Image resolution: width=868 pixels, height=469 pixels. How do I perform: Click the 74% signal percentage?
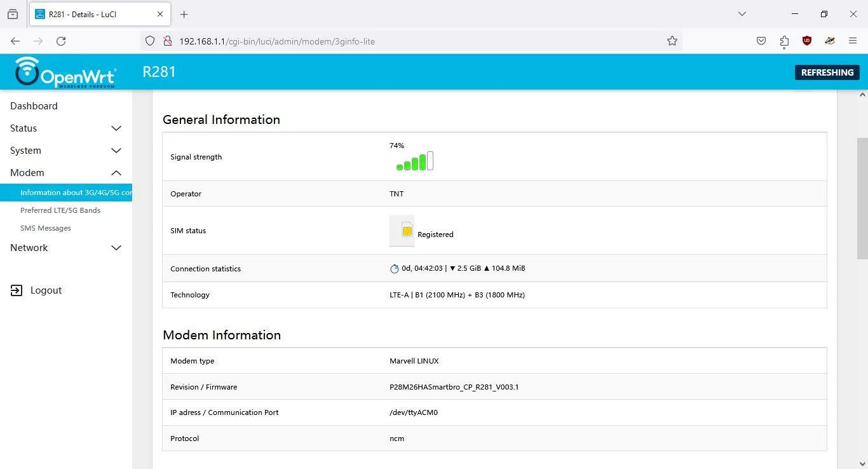397,146
